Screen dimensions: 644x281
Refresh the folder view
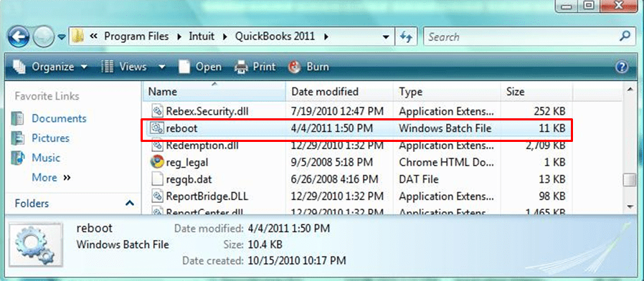pyautogui.click(x=406, y=37)
